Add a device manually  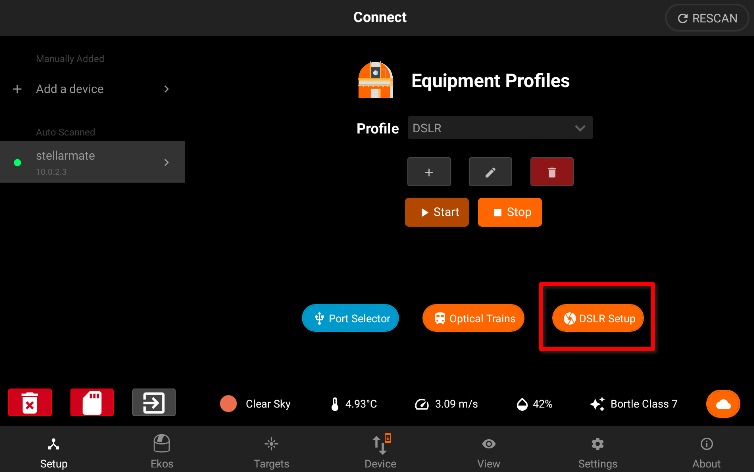(x=92, y=89)
